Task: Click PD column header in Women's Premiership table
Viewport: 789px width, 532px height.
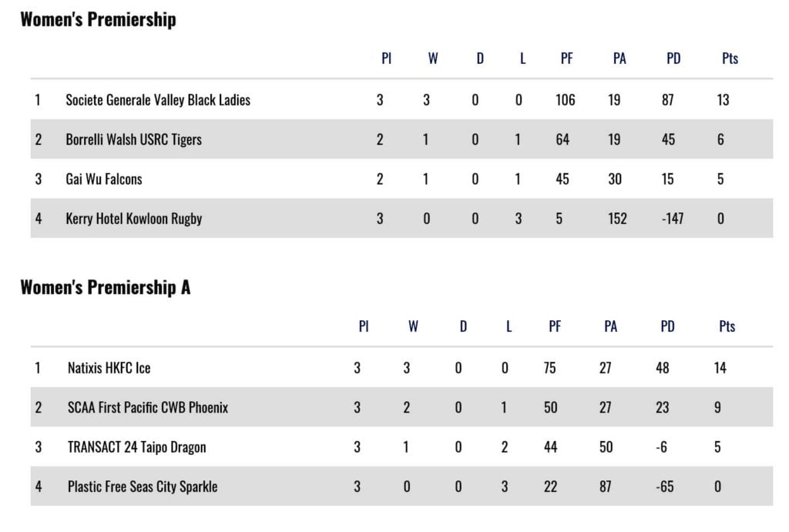Action: 673,59
